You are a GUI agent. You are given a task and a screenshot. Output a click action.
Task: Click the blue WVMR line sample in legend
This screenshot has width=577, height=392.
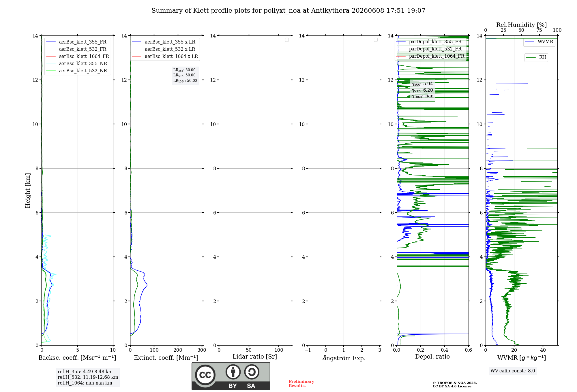(x=529, y=42)
